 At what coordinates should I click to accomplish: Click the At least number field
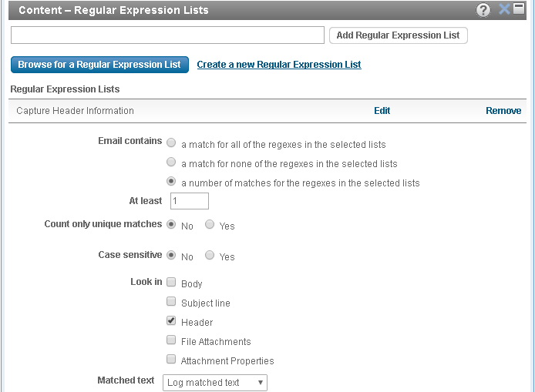[189, 201]
